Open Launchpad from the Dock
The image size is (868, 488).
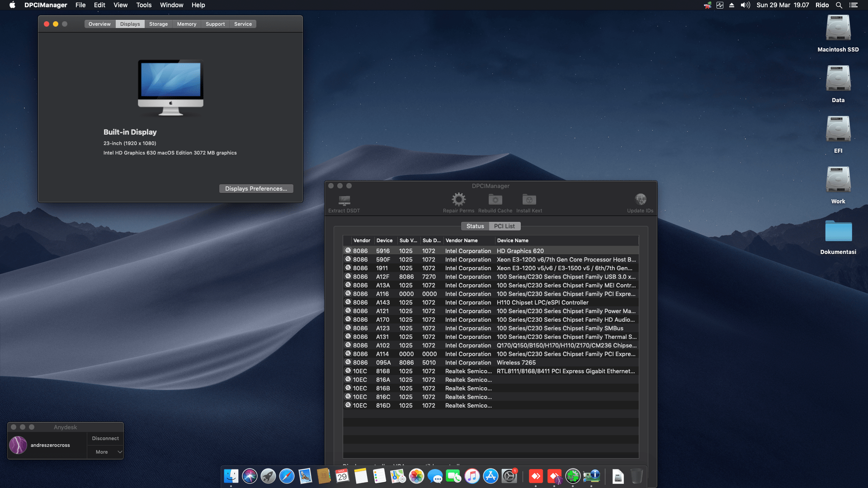point(268,476)
